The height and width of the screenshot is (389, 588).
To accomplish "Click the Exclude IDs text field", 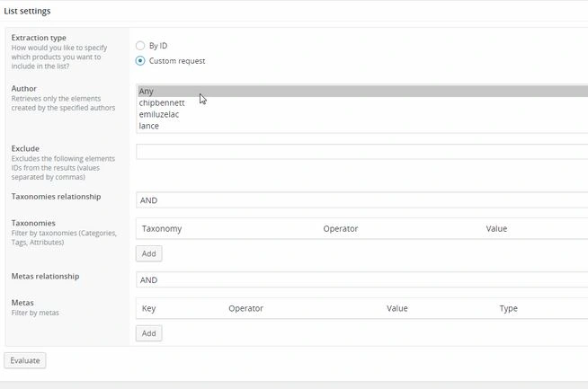I will (x=360, y=152).
